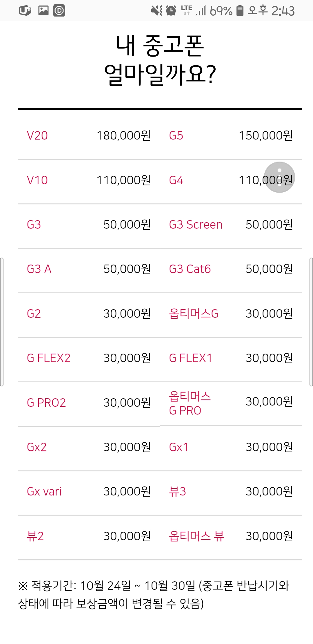The width and height of the screenshot is (313, 644).
Task: Tap the G FLEX2 model link
Action: [49, 358]
